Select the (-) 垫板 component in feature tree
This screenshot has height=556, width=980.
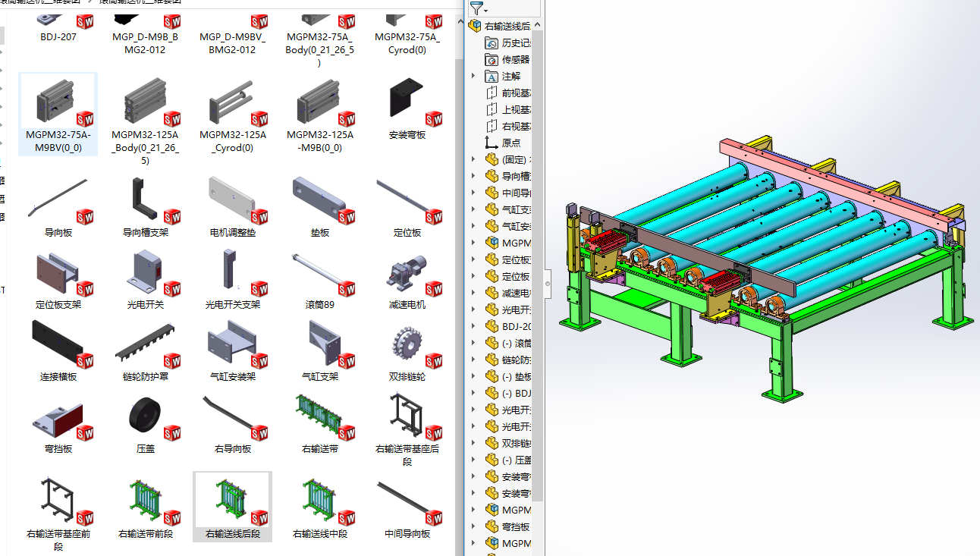coord(507,376)
